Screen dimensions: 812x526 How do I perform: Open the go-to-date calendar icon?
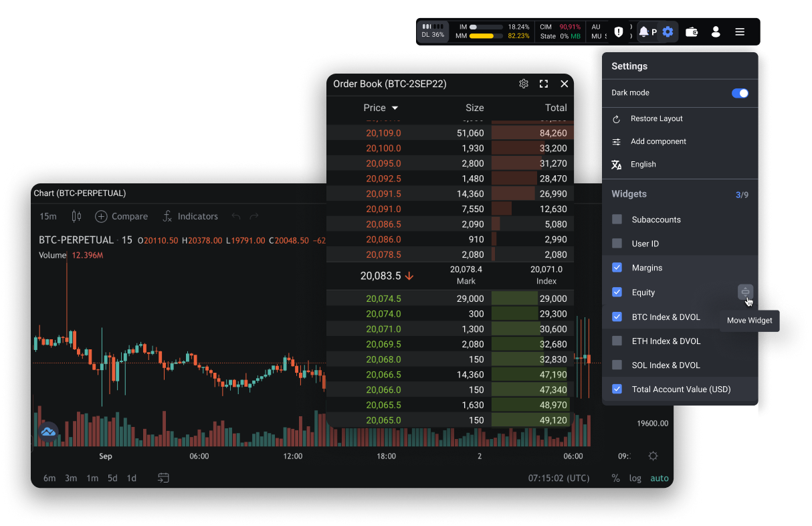point(163,478)
